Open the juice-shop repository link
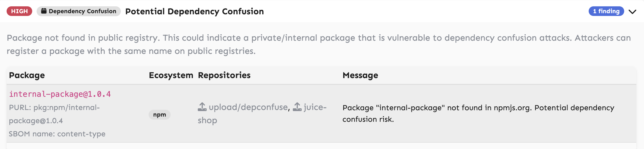 [315, 107]
